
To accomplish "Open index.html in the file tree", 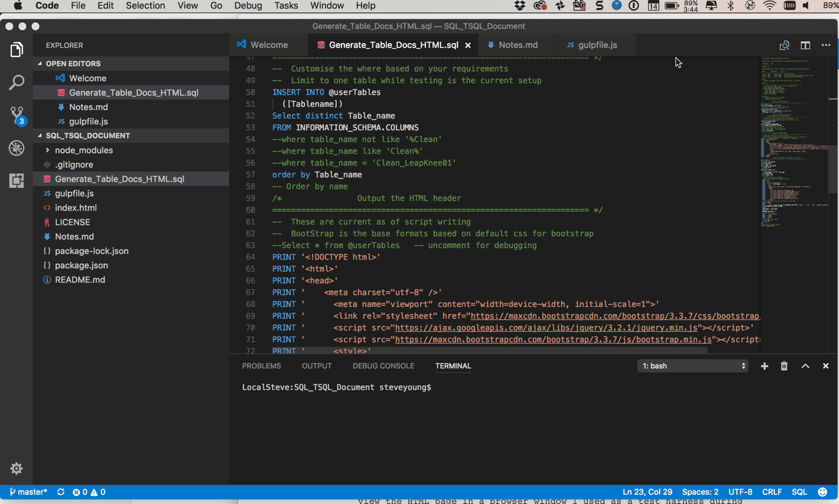I will coord(131,207).
